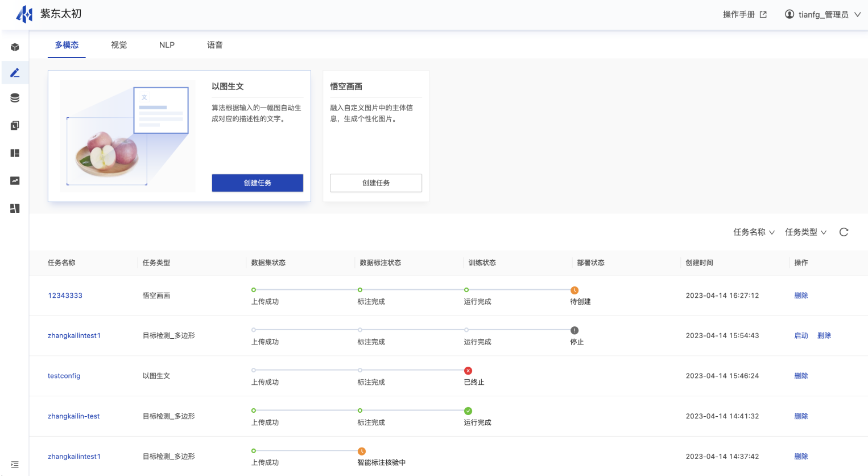This screenshot has height=476, width=868.
Task: Click the gray 停止 status icon
Action: pos(574,330)
